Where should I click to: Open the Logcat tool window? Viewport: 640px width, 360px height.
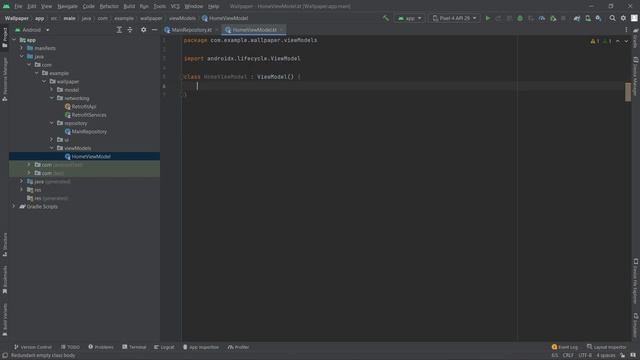click(x=164, y=347)
